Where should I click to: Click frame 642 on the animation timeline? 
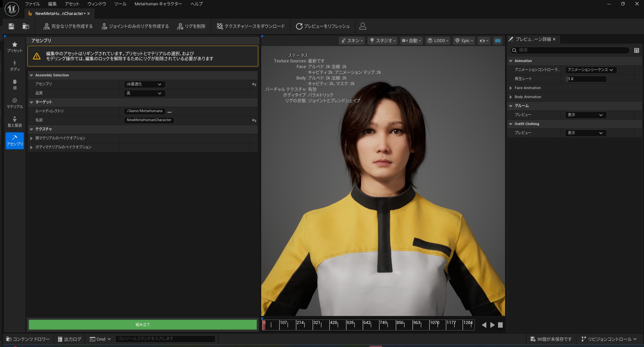click(x=363, y=325)
